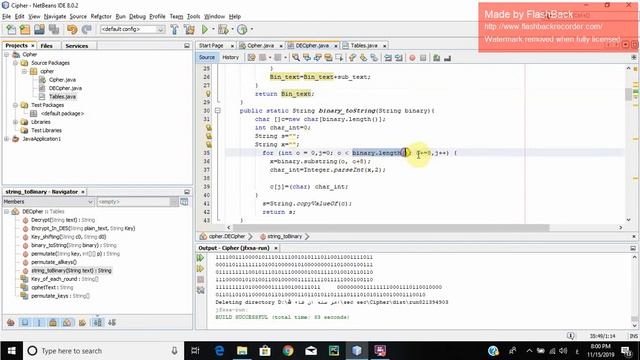The height and width of the screenshot is (360, 640).
Task: Click the red Start Macro Recording icon
Action: tap(412, 58)
